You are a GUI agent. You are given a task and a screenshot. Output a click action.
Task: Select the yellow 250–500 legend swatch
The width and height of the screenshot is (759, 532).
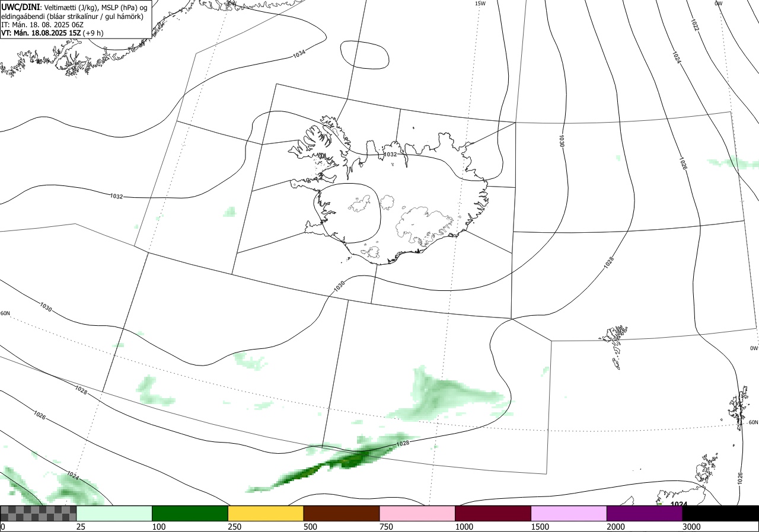pos(266,513)
